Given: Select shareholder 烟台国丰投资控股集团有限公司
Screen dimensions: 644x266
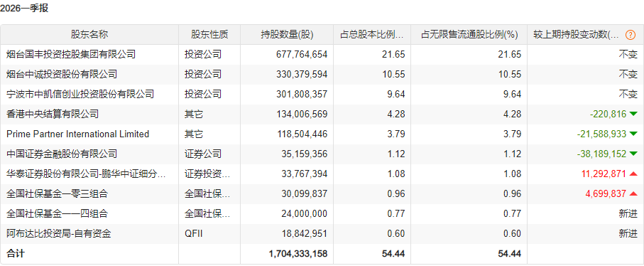Looking at the screenshot, I should coord(71,54).
